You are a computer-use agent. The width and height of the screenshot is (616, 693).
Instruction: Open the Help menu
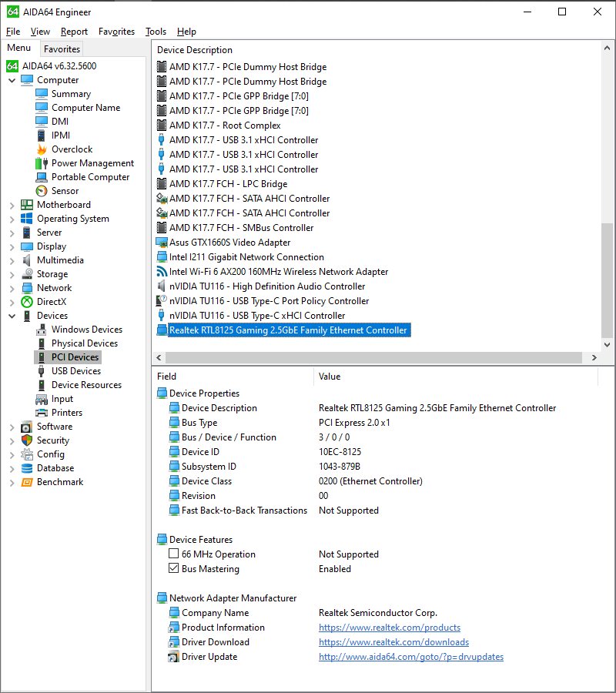pyautogui.click(x=186, y=32)
